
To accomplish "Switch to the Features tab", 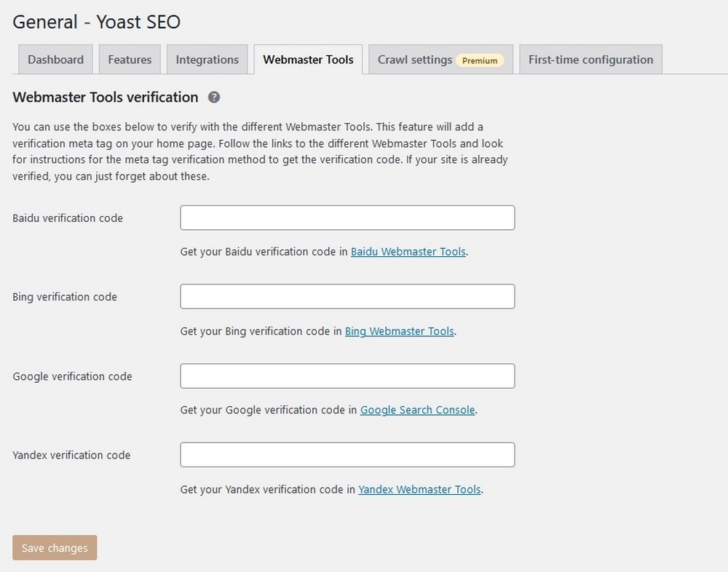I will click(130, 60).
